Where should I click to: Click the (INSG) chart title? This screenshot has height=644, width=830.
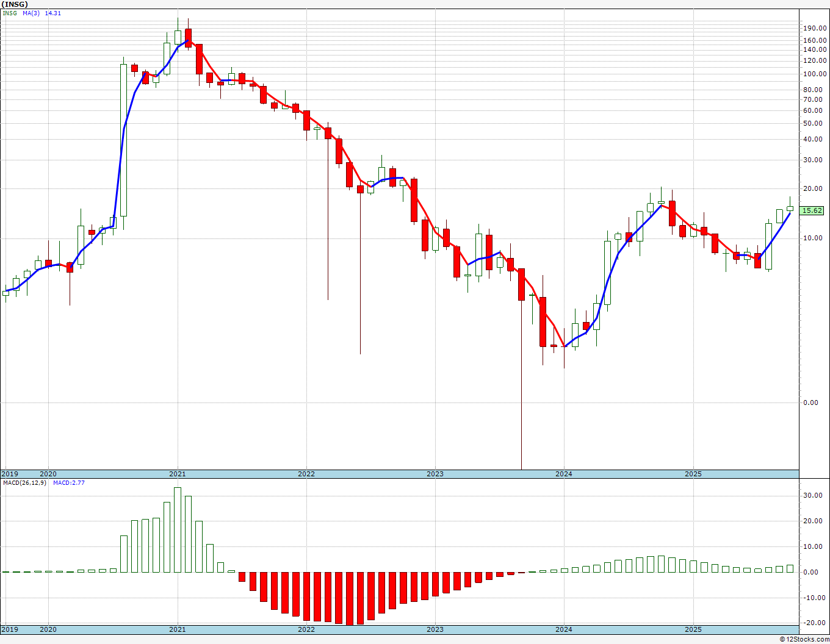click(15, 4)
